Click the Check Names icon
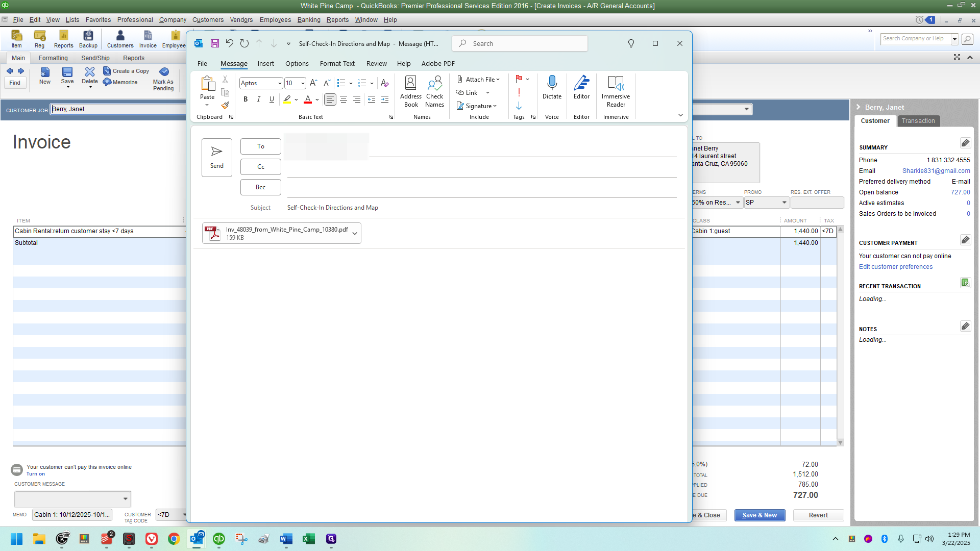The width and height of the screenshot is (980, 551). click(x=435, y=83)
